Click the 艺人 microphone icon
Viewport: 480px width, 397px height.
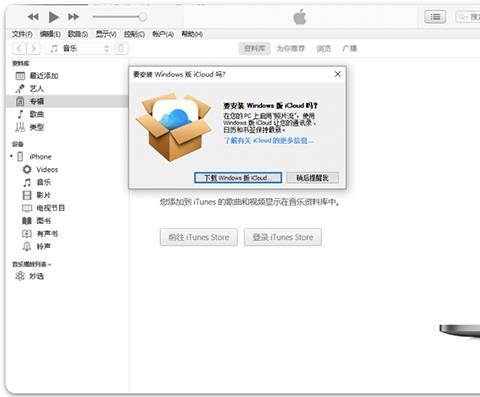pyautogui.click(x=20, y=89)
